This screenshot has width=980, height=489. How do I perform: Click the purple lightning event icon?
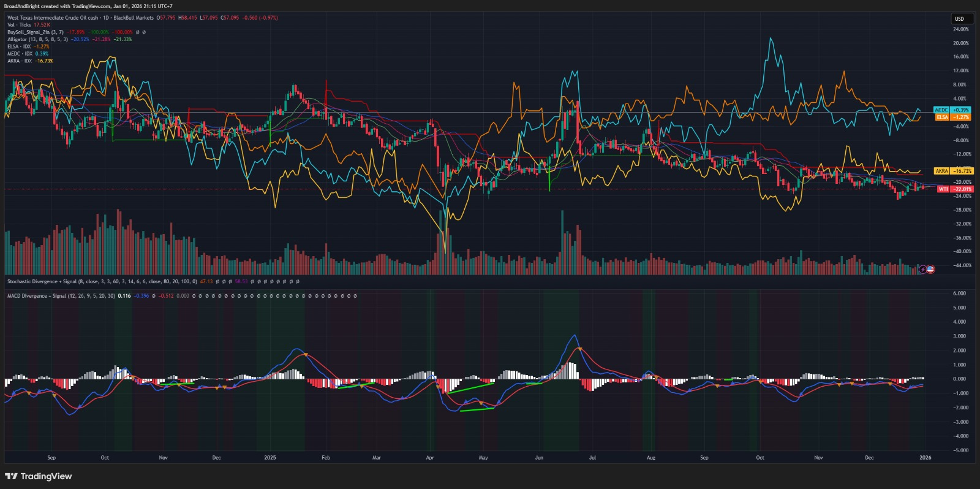(923, 269)
